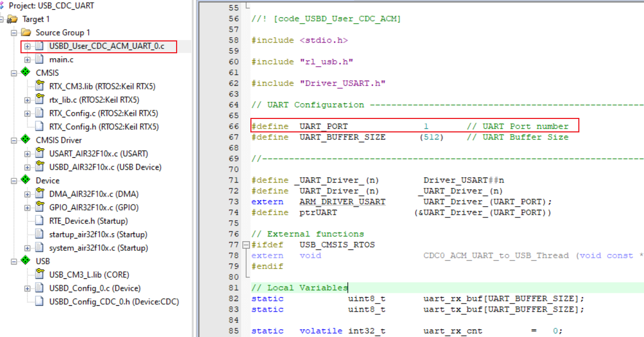Select main.c label in project tree

coord(61,60)
